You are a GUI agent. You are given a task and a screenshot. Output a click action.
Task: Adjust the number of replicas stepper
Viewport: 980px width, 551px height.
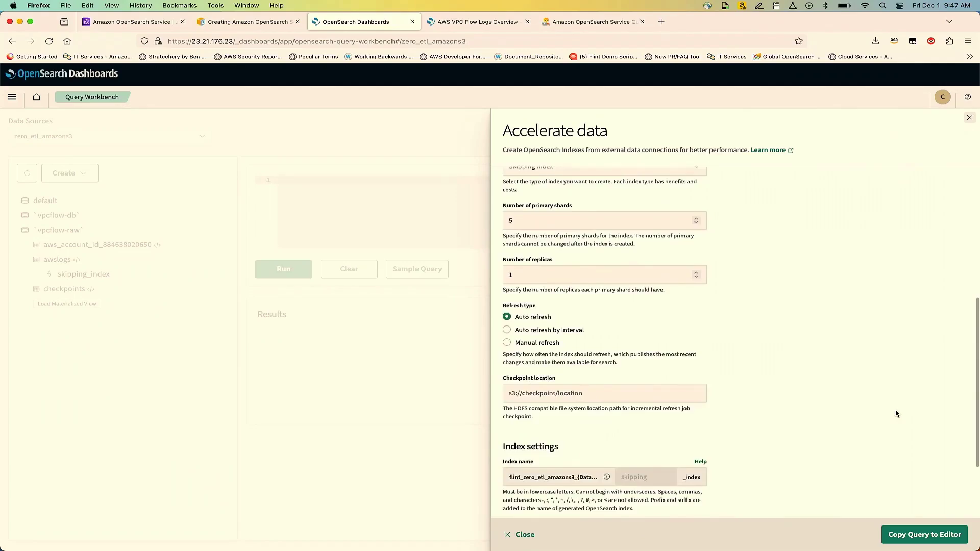pos(696,274)
